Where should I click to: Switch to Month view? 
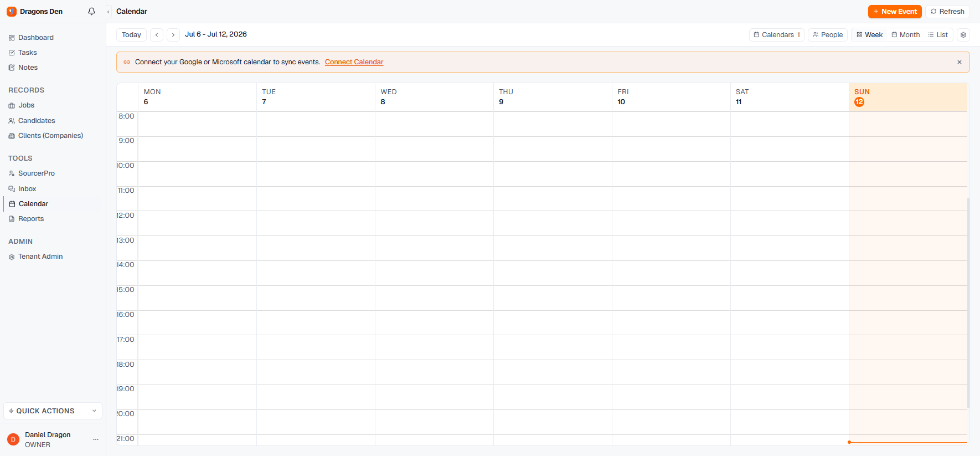tap(906, 34)
